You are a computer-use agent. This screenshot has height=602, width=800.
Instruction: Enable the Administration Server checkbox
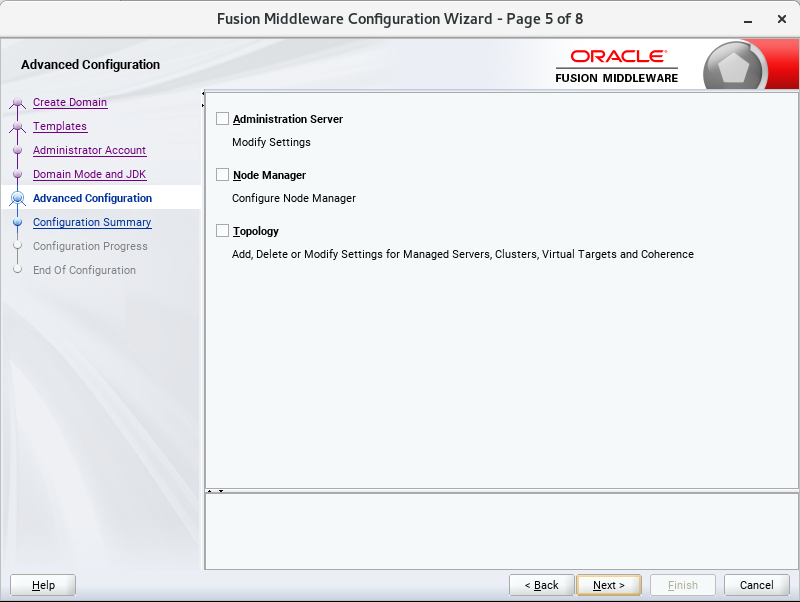pos(222,117)
